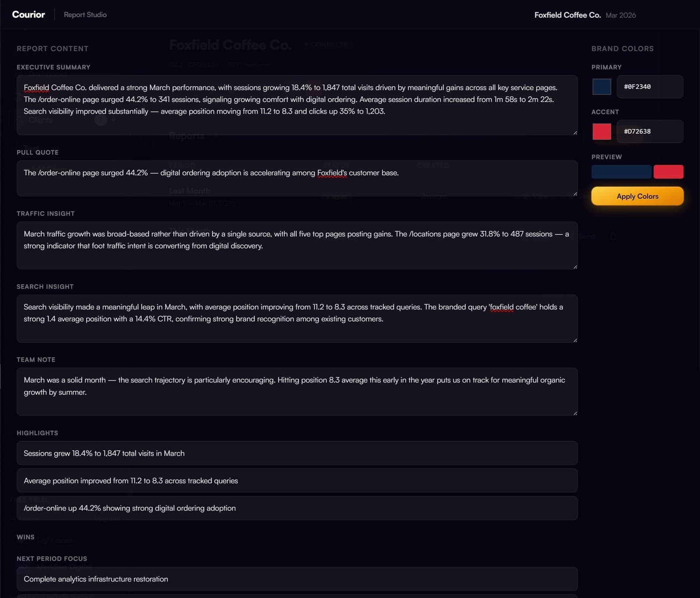Open the accent red color swatch picker
Image resolution: width=700 pixels, height=598 pixels.
click(602, 132)
